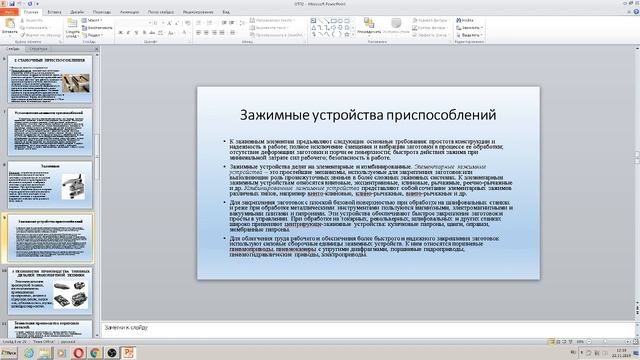Select slide thumbnail with four parts photos
This screenshot has width=640, height=360.
pyautogui.click(x=50, y=291)
